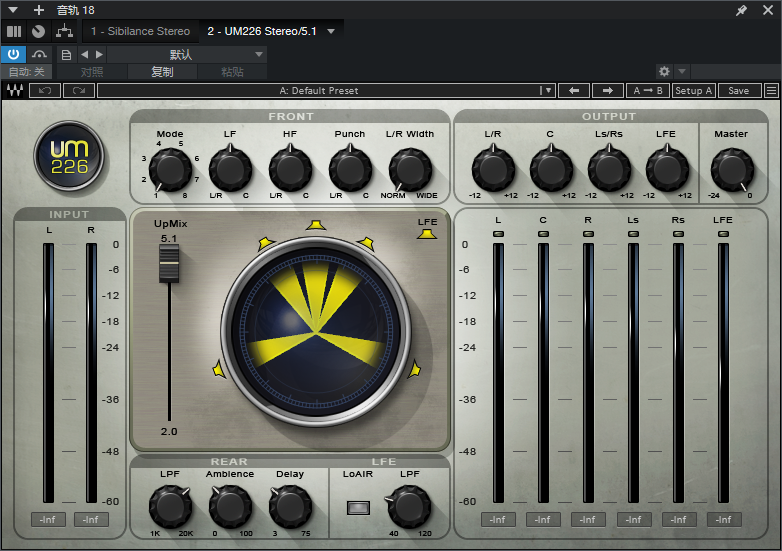Open the preset file page icon
782x551 pixels.
66,55
